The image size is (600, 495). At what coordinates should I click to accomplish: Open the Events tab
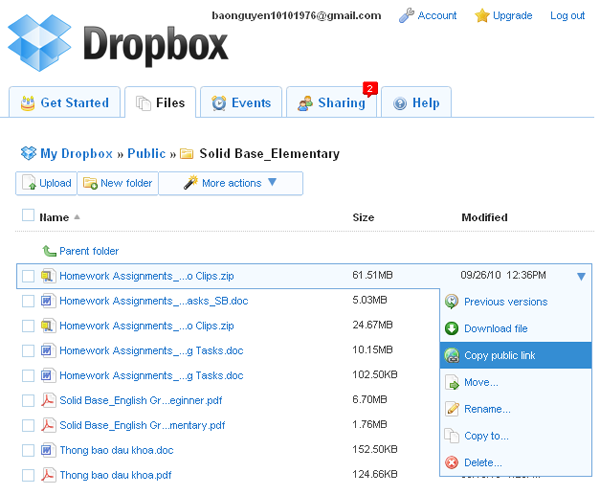click(241, 102)
